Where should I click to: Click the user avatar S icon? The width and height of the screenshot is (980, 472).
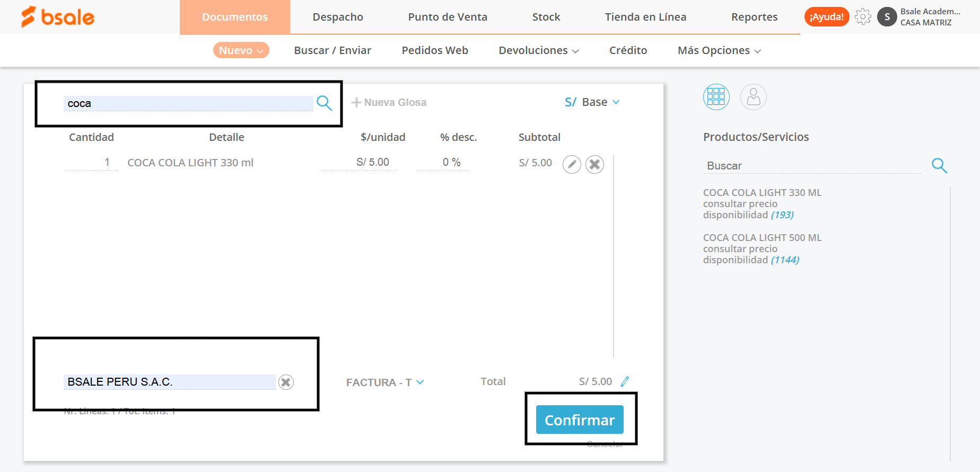[887, 17]
